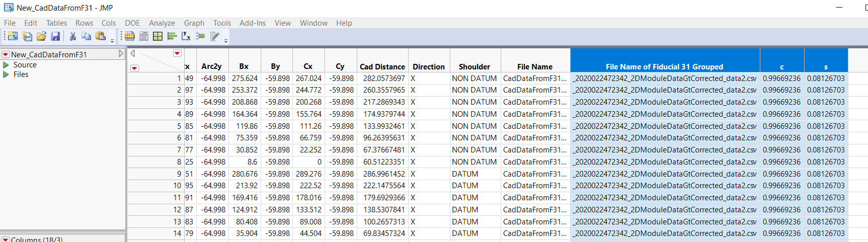Click the Paste clipboard icon
Image resolution: width=868 pixels, height=242 pixels.
click(101, 36)
